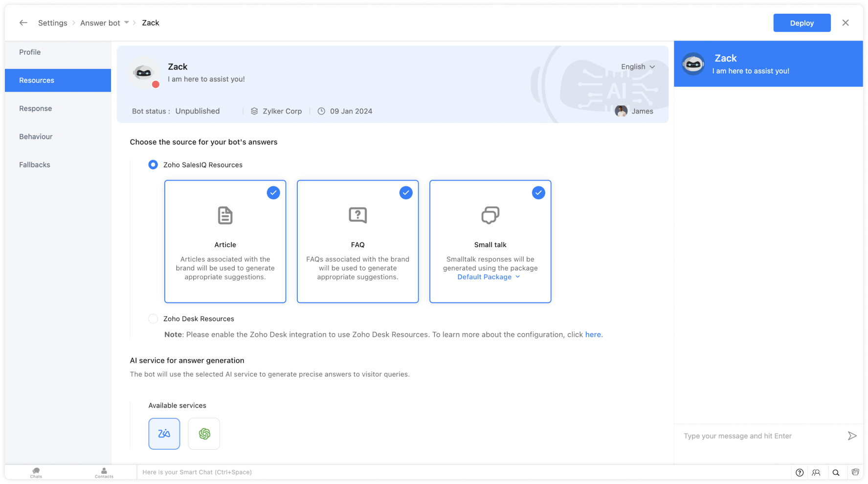Send the preview chat message with the arrow icon

[852, 436]
